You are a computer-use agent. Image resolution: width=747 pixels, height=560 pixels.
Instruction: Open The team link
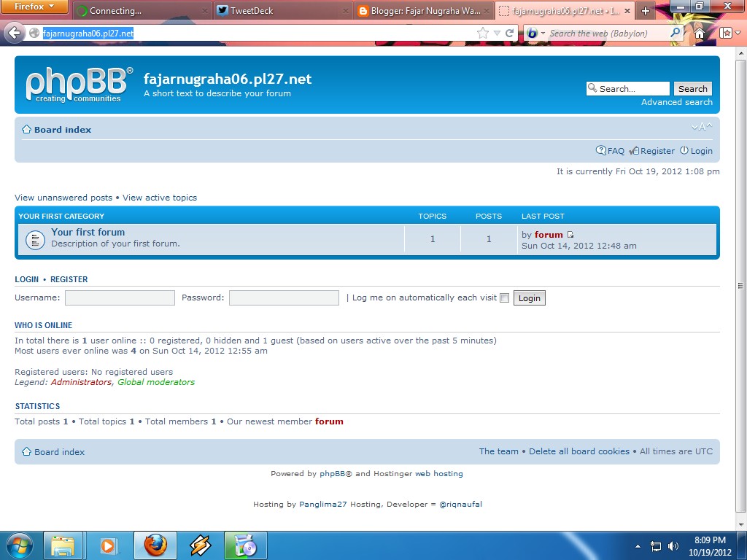(x=498, y=451)
